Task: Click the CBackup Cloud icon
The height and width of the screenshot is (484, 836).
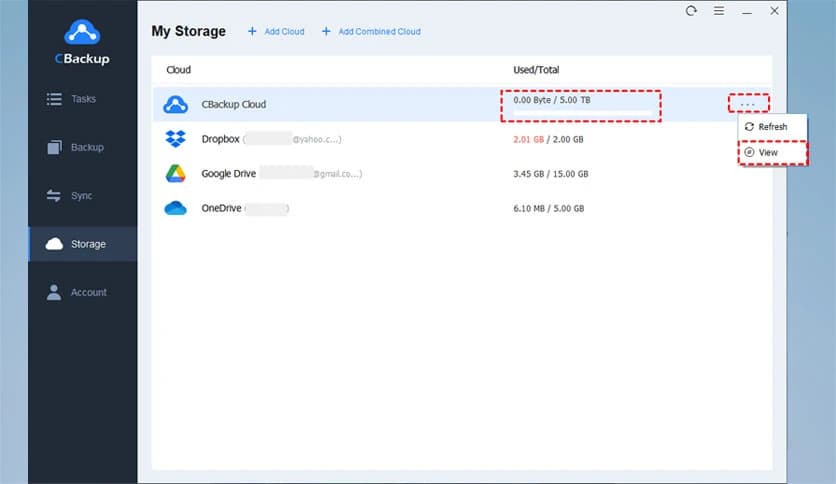Action: pos(175,104)
